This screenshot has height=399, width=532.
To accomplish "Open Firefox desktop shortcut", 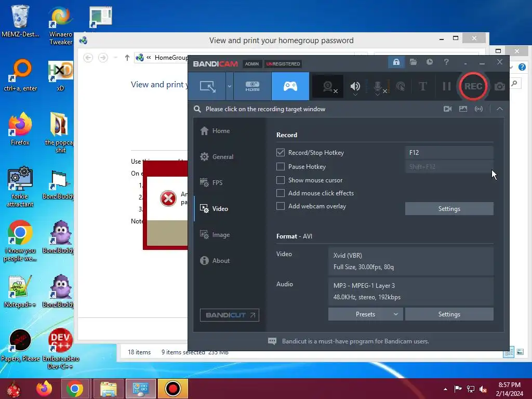I will pos(20,129).
